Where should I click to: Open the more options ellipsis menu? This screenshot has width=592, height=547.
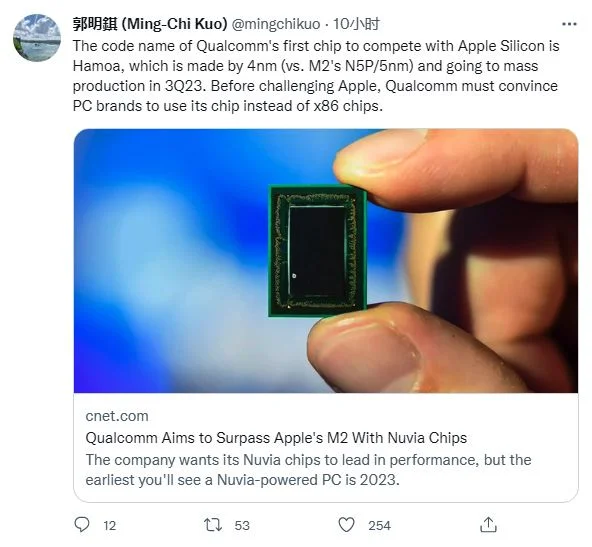(x=569, y=24)
